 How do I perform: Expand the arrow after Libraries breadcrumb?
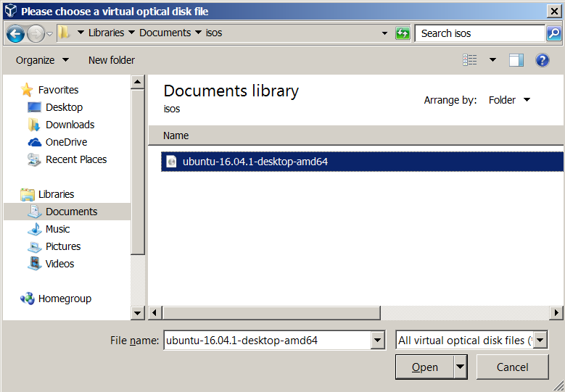coord(131,33)
